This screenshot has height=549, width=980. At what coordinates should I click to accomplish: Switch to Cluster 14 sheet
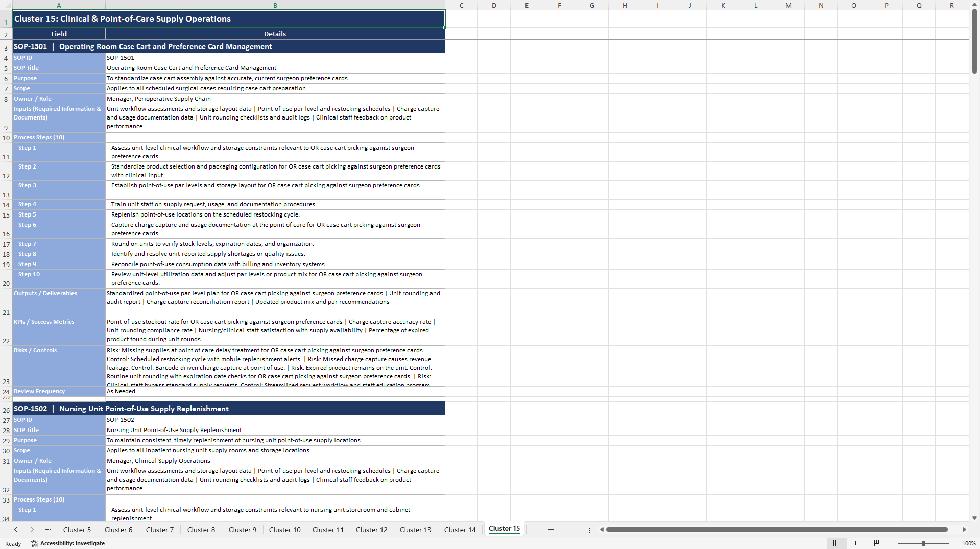pyautogui.click(x=460, y=530)
